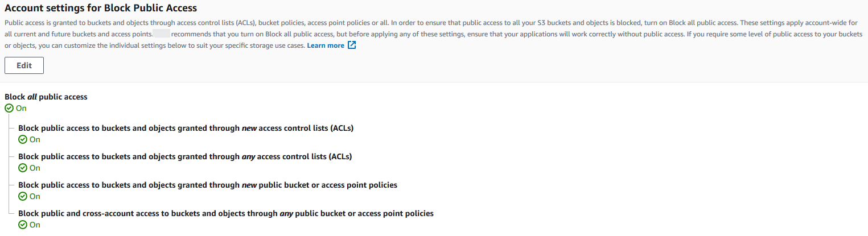Click On status text for Block all public access
Screen dimensions: 868x236
pyautogui.click(x=21, y=108)
